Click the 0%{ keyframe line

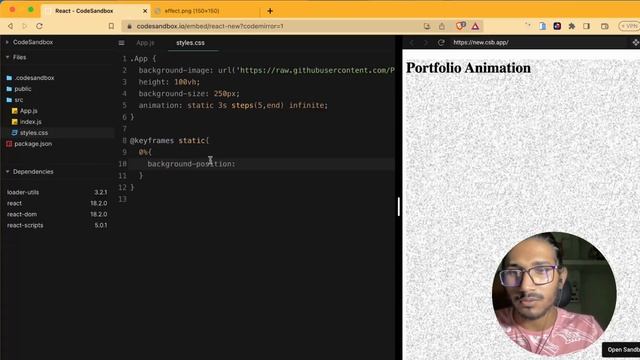[145, 152]
